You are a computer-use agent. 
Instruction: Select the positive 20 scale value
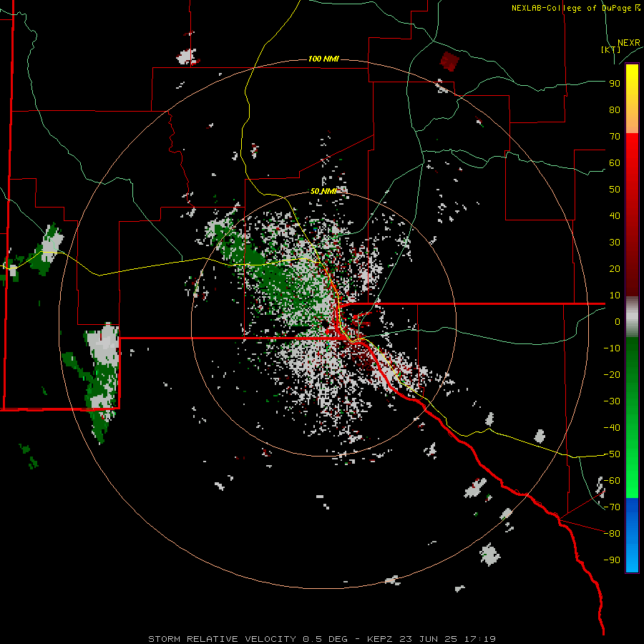pyautogui.click(x=615, y=269)
